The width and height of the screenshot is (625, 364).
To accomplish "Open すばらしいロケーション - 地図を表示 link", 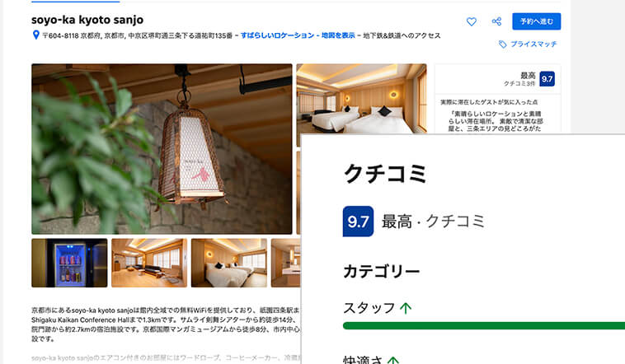I will (298, 35).
